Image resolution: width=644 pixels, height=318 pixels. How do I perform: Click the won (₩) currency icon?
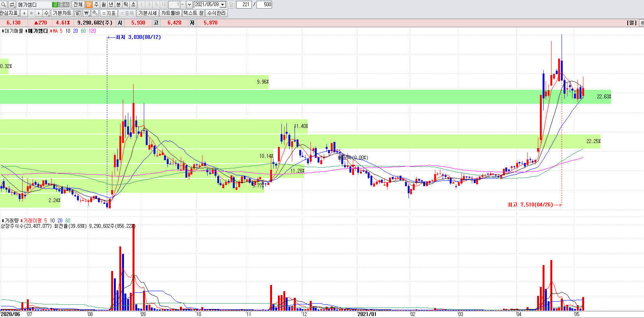pos(87,13)
